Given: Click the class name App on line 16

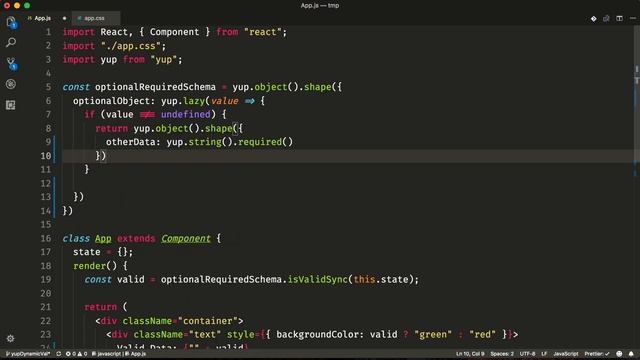Looking at the screenshot, I should [x=103, y=238].
